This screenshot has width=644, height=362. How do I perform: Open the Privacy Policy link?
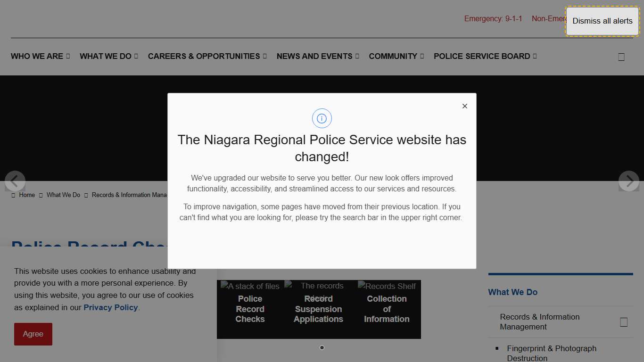coord(110,307)
